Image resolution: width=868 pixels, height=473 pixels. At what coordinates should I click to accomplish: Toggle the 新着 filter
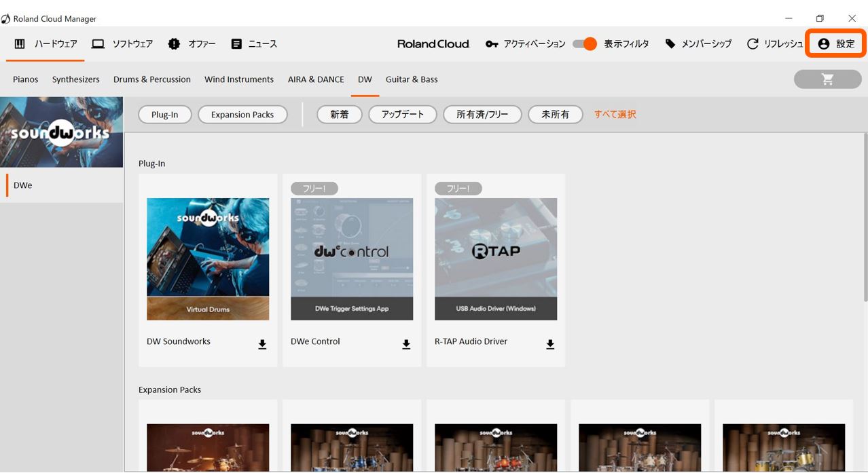tap(340, 115)
